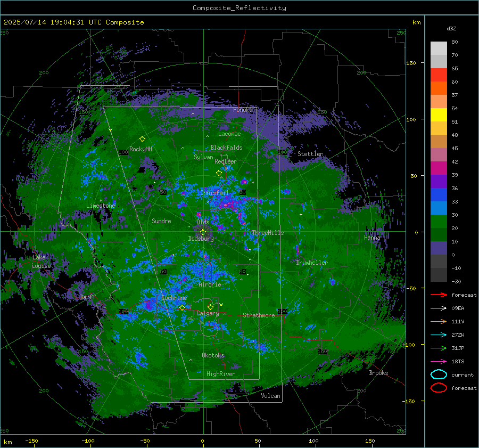Click the Lacombe label
The width and height of the screenshot is (479, 448).
(229, 134)
